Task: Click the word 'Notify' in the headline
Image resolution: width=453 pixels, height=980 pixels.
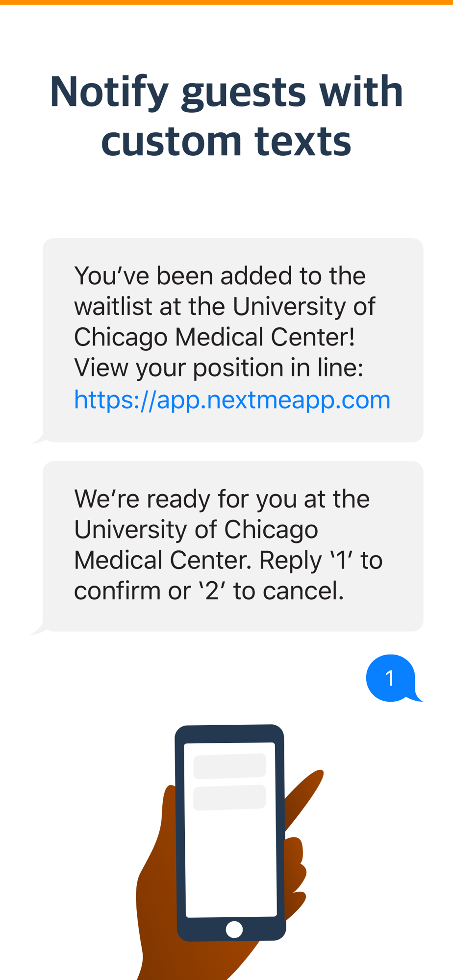Action: pyautogui.click(x=109, y=92)
